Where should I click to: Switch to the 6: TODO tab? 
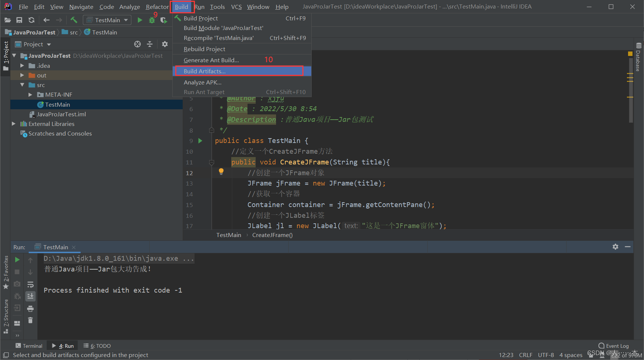pyautogui.click(x=97, y=346)
